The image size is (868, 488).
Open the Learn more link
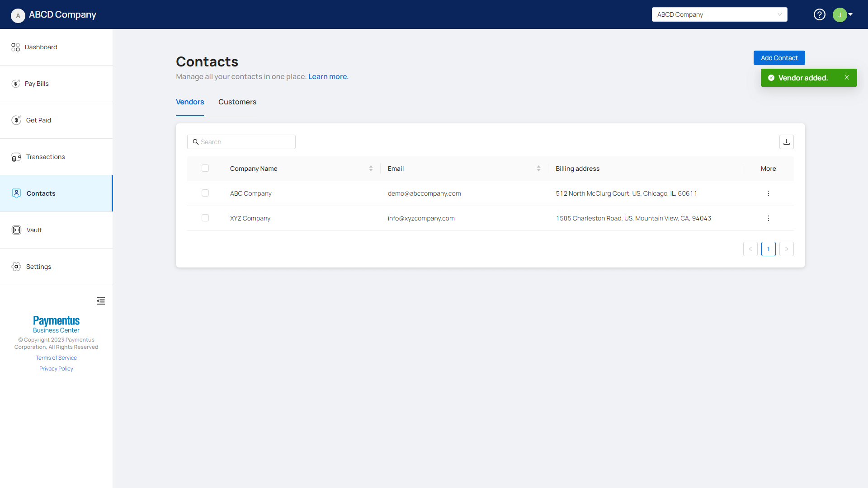328,77
